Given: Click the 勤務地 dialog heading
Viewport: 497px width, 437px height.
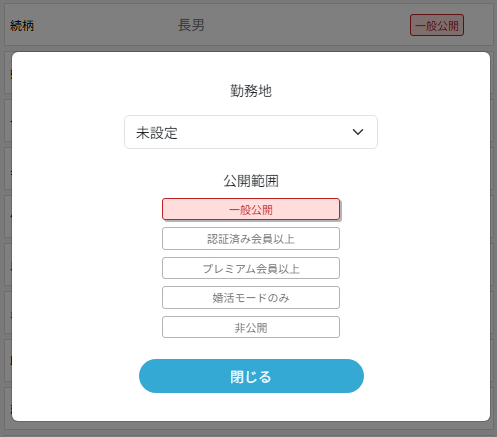Looking at the screenshot, I should 251,91.
